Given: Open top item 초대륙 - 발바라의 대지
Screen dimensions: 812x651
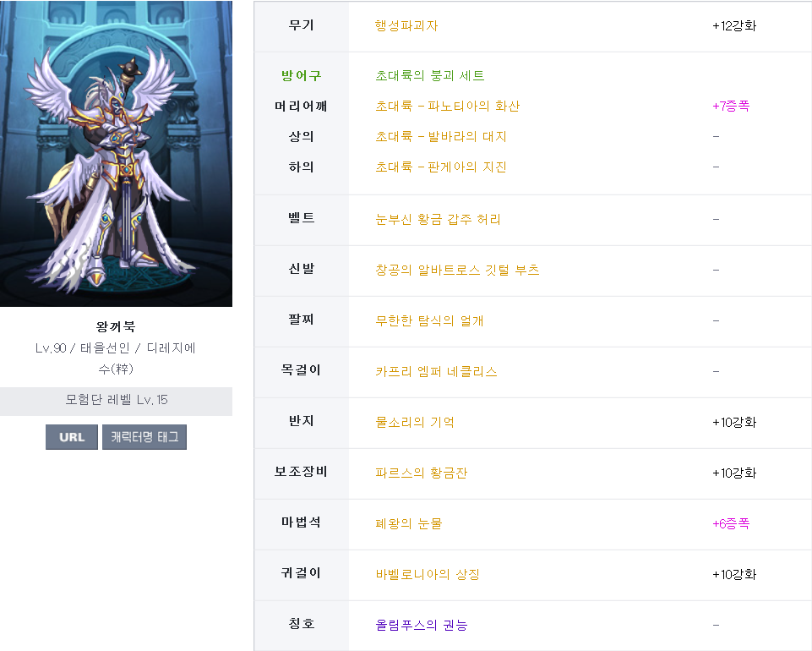Looking at the screenshot, I should click(x=441, y=137).
